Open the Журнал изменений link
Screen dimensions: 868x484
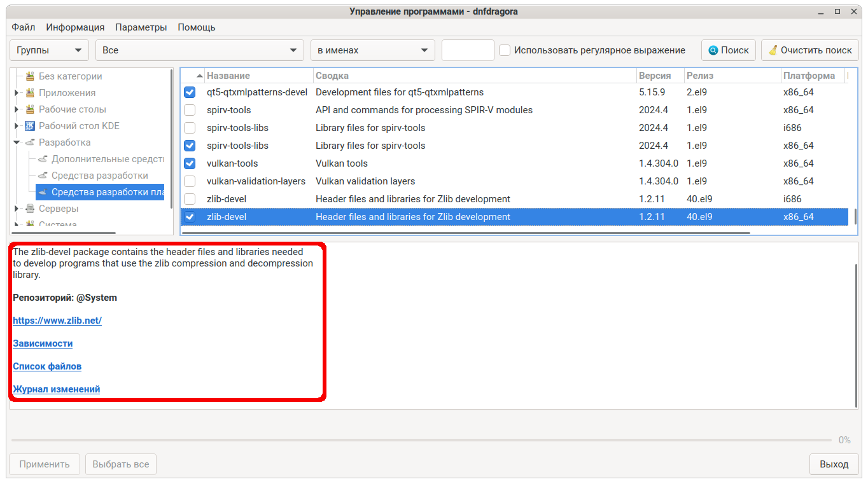[56, 389]
